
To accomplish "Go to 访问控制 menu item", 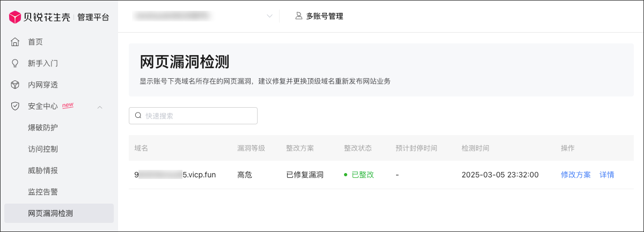I will pos(43,149).
